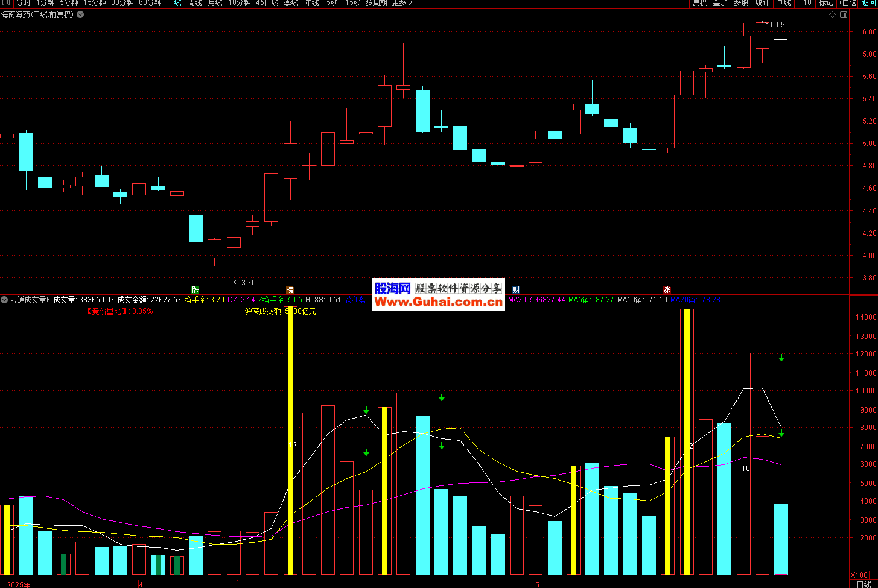Click the 叠加 overlay button

[720, 3]
